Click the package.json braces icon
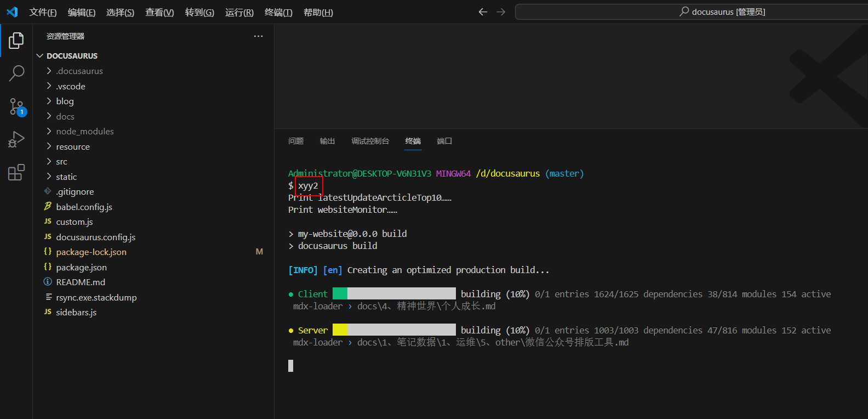868x419 pixels. coord(48,267)
